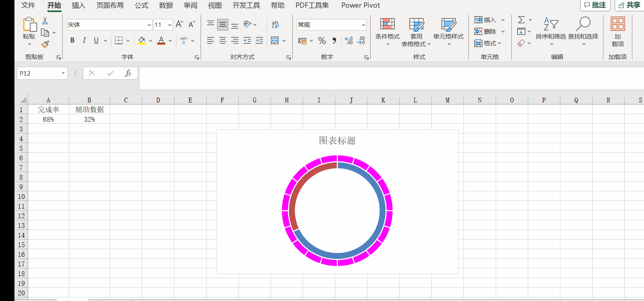Click the Name Box showing P12
The height and width of the screenshot is (301, 644).
[42, 73]
